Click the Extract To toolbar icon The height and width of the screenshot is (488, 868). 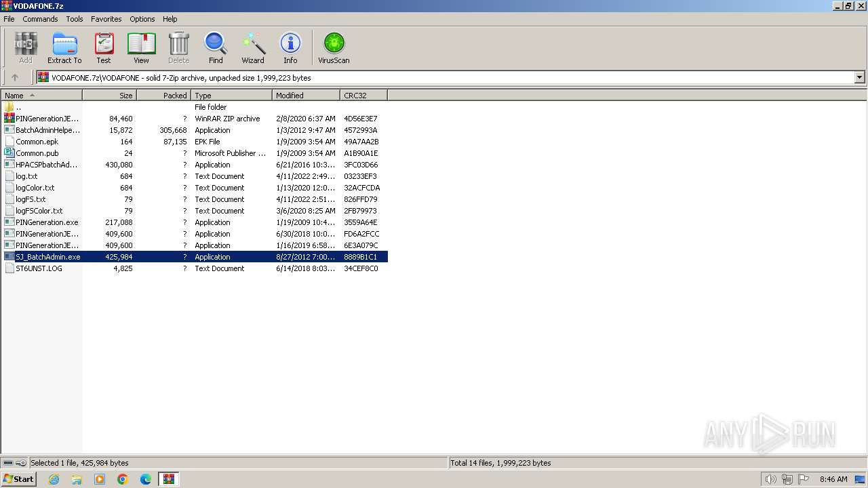(64, 48)
